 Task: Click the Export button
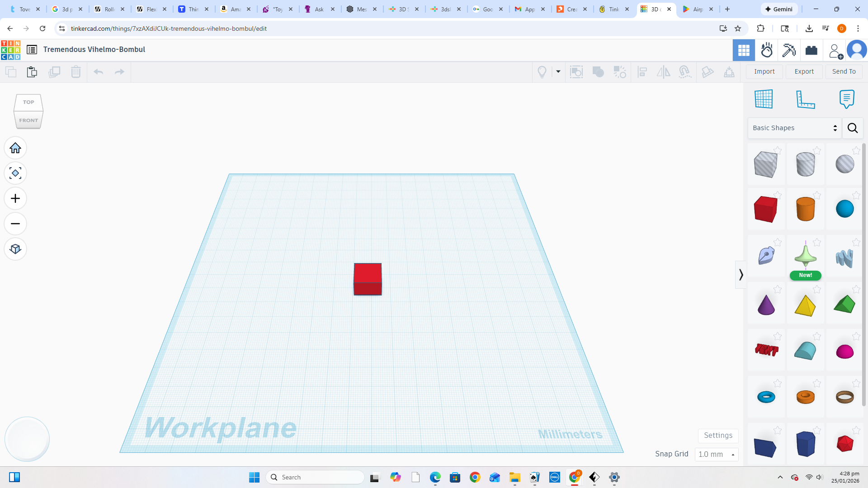click(x=804, y=71)
